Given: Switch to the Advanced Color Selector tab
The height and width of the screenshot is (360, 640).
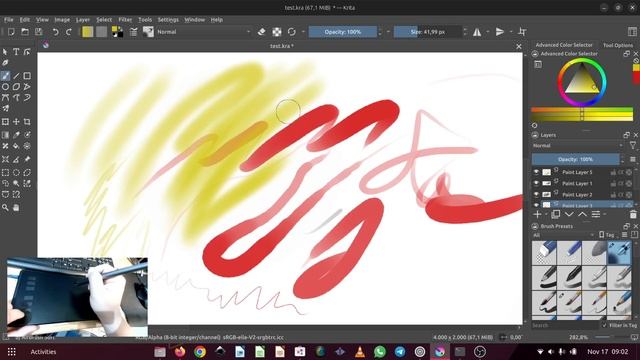Looking at the screenshot, I should (x=564, y=45).
